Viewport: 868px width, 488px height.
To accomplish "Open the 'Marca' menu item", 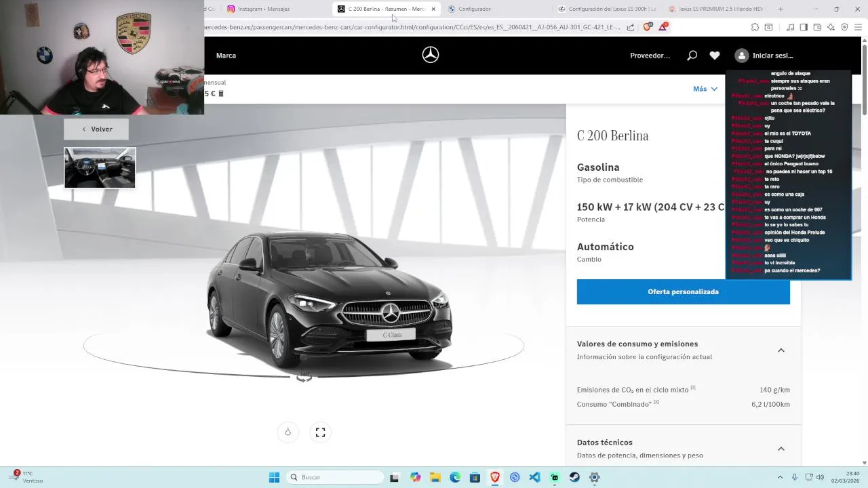I will (226, 56).
